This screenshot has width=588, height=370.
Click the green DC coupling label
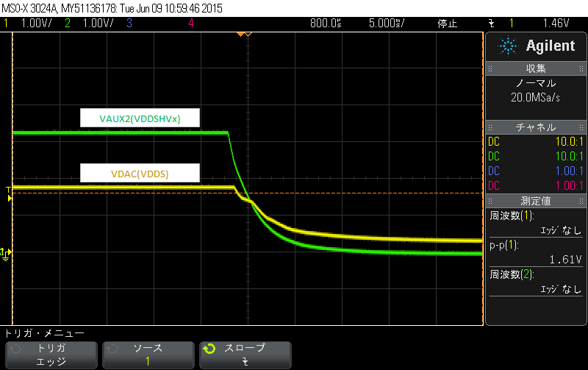[x=494, y=156]
